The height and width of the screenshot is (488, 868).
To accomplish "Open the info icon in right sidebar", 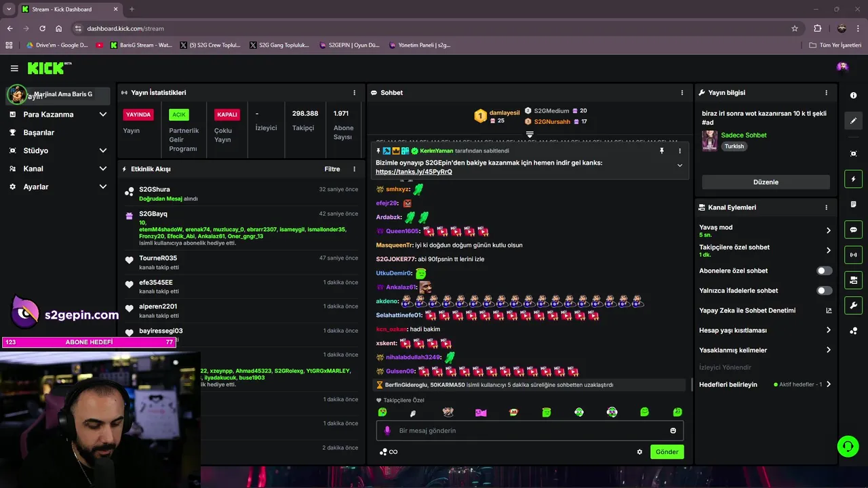I will click(854, 96).
